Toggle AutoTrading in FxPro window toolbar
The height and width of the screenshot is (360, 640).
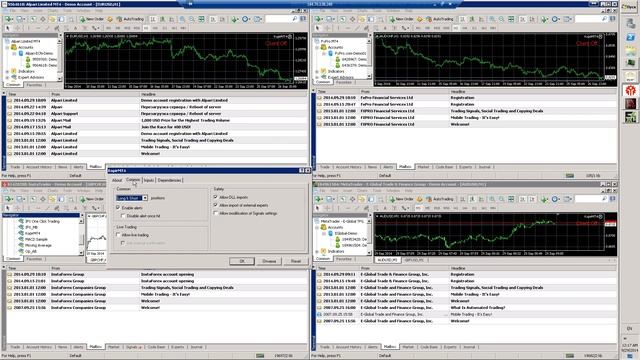coord(440,19)
